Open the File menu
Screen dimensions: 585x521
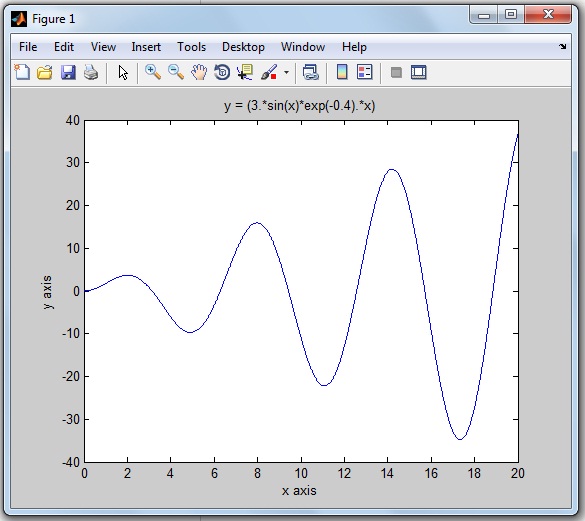pos(28,47)
